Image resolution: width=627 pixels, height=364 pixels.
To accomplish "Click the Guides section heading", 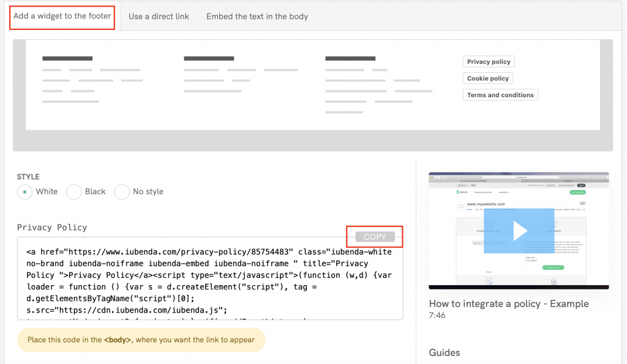I will pos(445,352).
